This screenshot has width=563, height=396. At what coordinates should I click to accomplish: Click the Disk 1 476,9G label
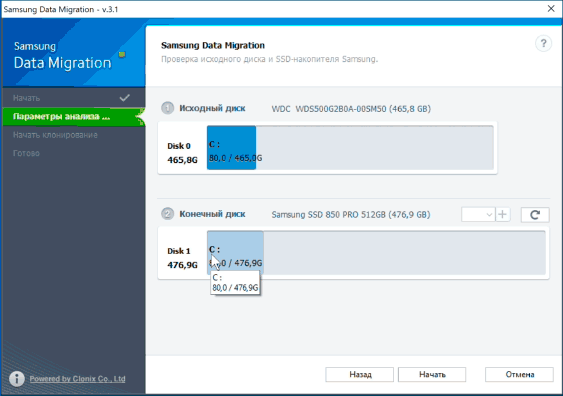click(182, 258)
